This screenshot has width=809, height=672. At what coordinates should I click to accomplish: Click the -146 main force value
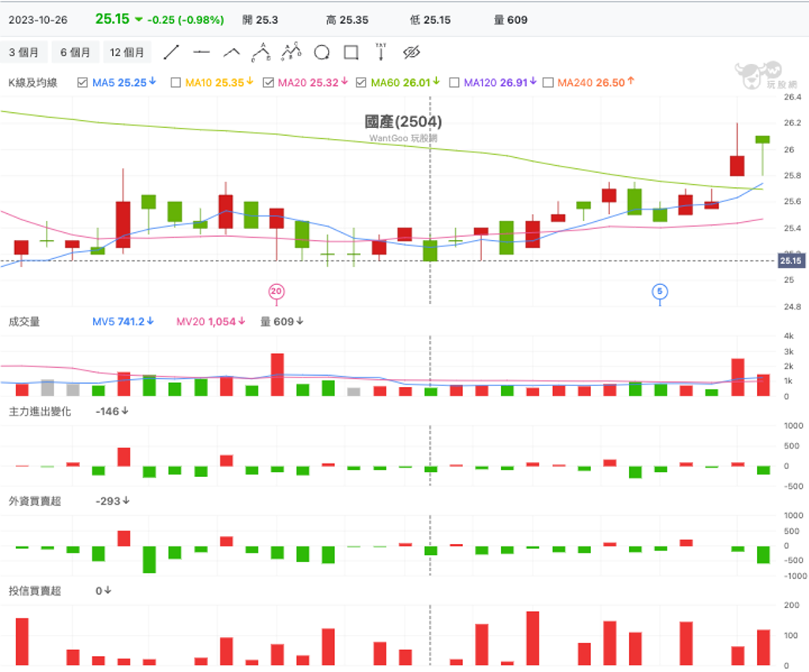(x=112, y=411)
